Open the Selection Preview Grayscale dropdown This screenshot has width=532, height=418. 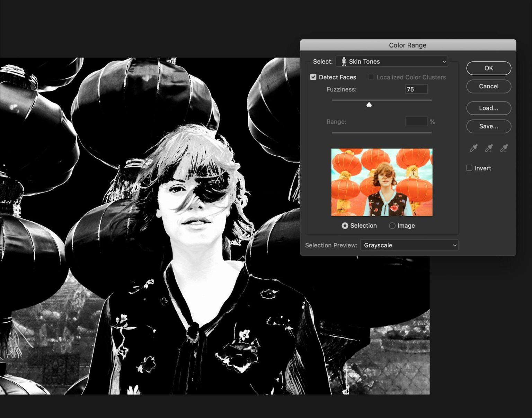pyautogui.click(x=409, y=245)
